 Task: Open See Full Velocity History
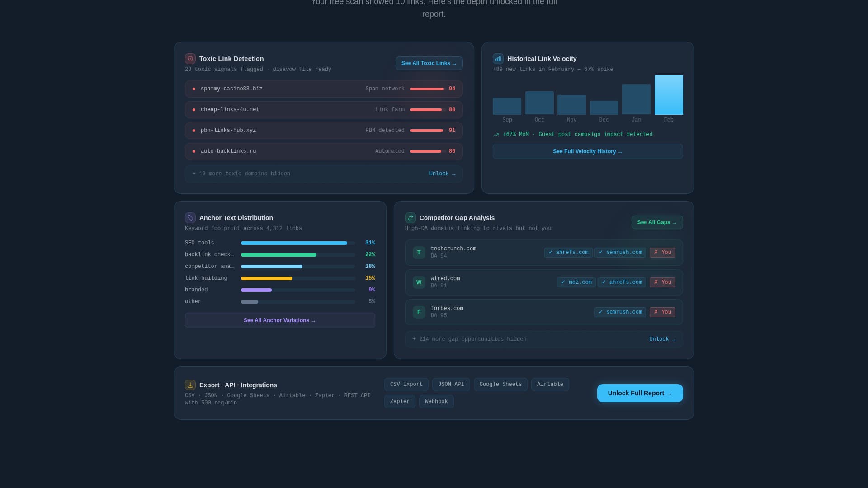click(x=588, y=151)
